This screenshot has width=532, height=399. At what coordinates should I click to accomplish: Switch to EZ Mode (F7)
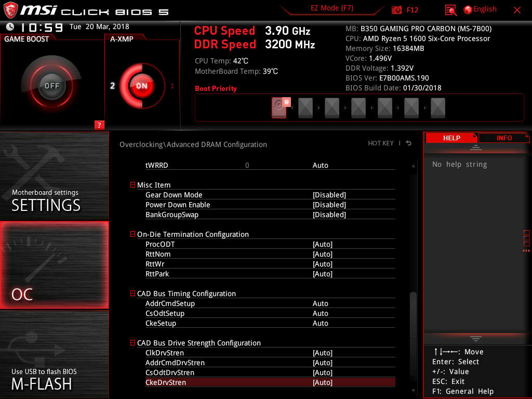[x=332, y=8]
